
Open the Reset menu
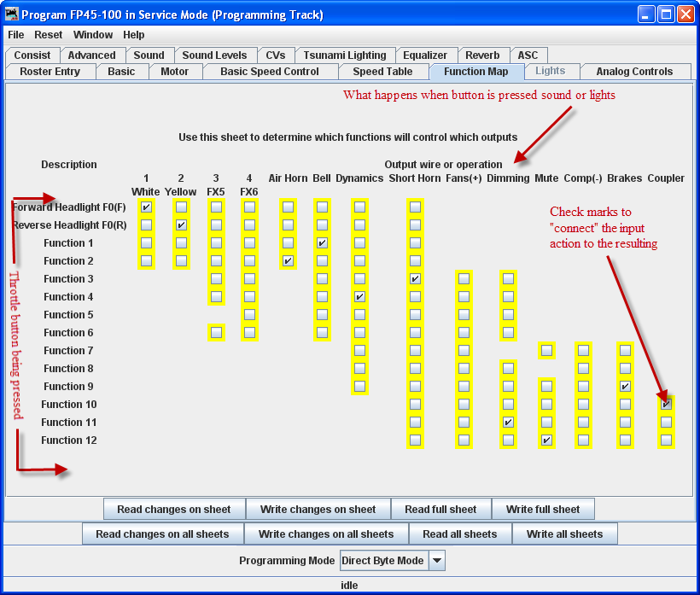[x=49, y=35]
